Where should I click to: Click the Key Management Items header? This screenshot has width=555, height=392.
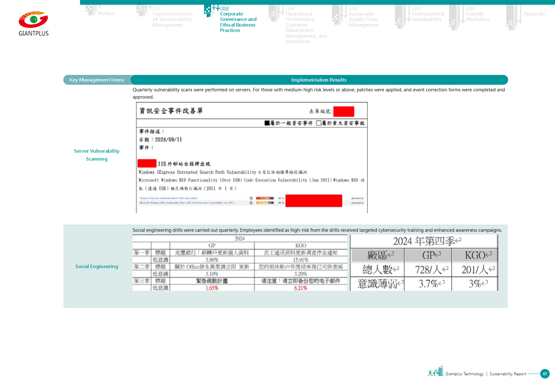97,80
